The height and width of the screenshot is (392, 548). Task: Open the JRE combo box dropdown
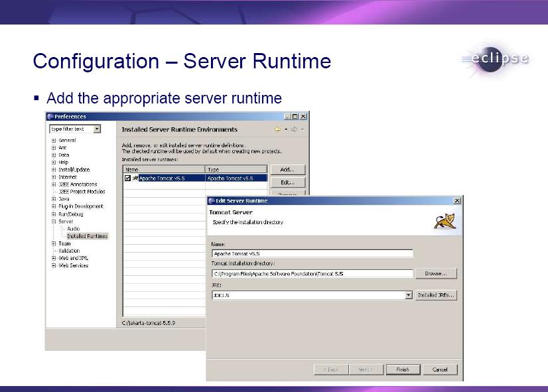pos(409,295)
